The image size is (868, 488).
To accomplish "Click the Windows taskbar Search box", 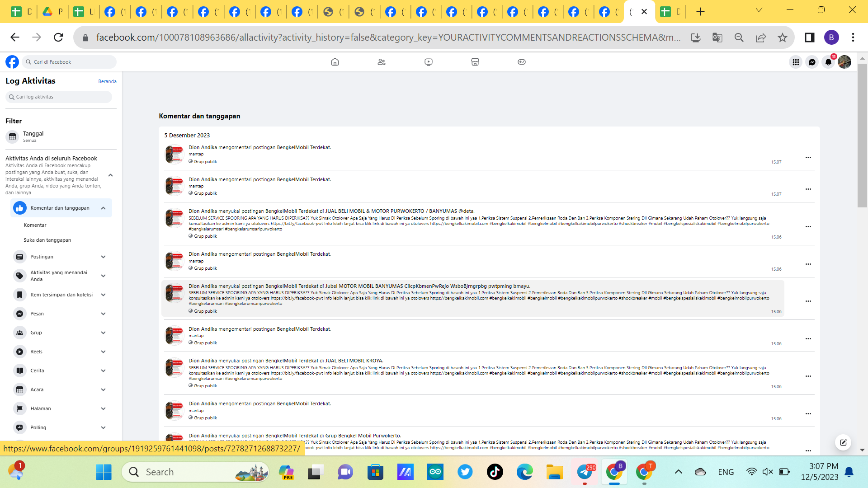I will pyautogui.click(x=195, y=472).
